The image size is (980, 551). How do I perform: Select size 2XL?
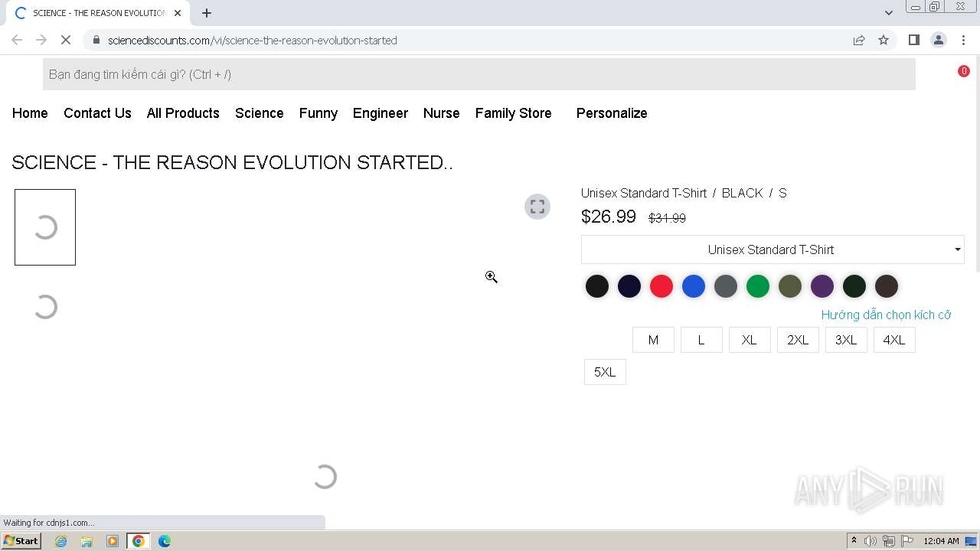point(798,340)
